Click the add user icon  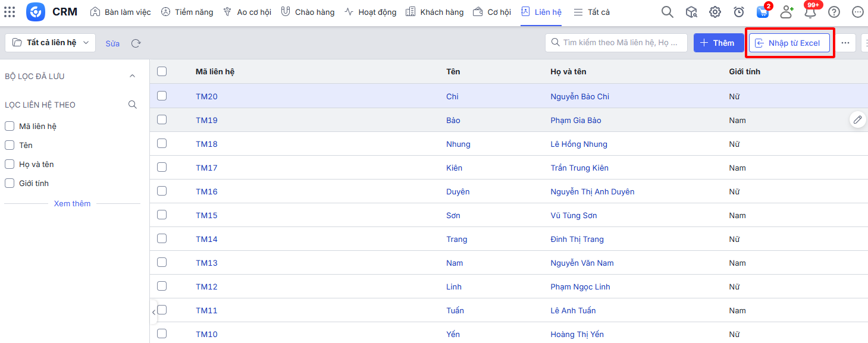click(786, 12)
